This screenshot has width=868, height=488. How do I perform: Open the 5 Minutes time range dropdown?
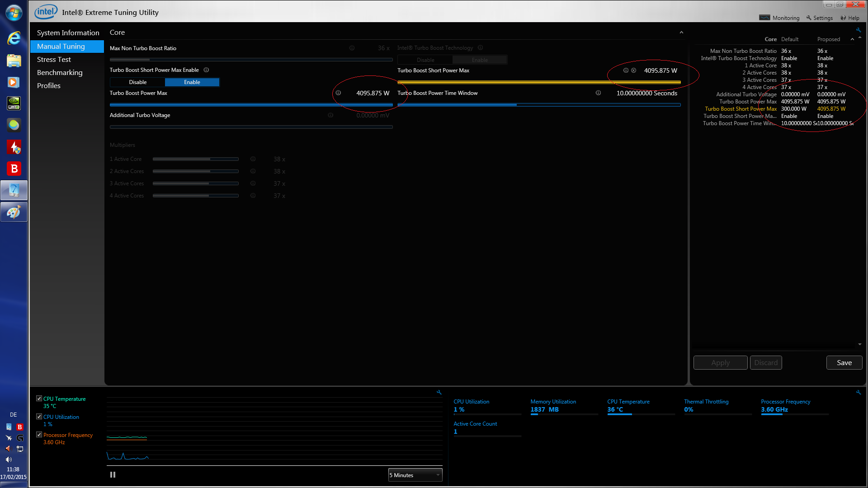click(415, 475)
